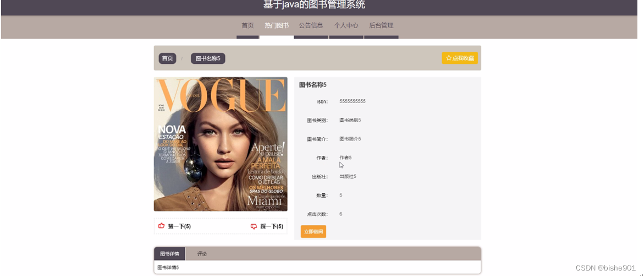Click the thumbs-down dislike icon
The width and height of the screenshot is (644, 276).
[x=254, y=226]
